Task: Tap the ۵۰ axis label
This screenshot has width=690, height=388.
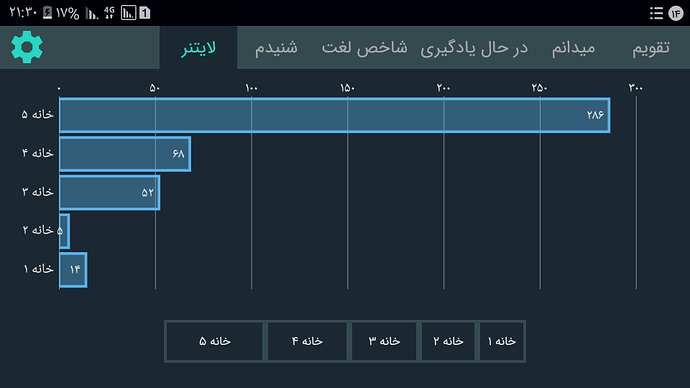Action: coord(155,88)
